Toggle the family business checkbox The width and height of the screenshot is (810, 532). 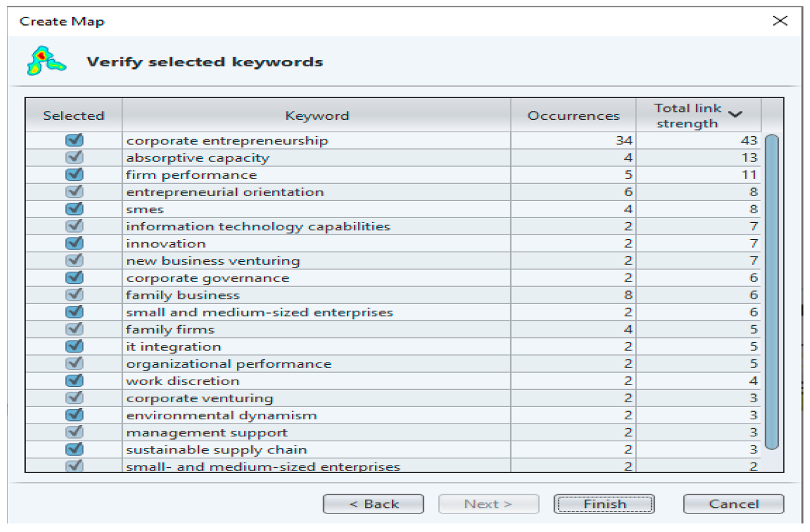point(74,295)
